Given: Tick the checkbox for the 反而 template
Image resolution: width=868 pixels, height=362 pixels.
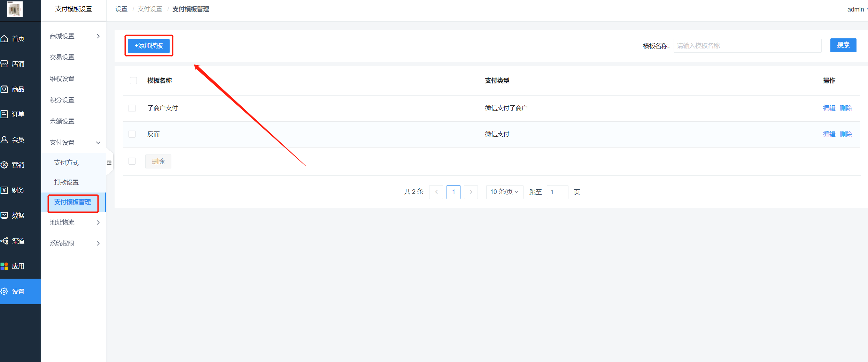Looking at the screenshot, I should [x=132, y=134].
